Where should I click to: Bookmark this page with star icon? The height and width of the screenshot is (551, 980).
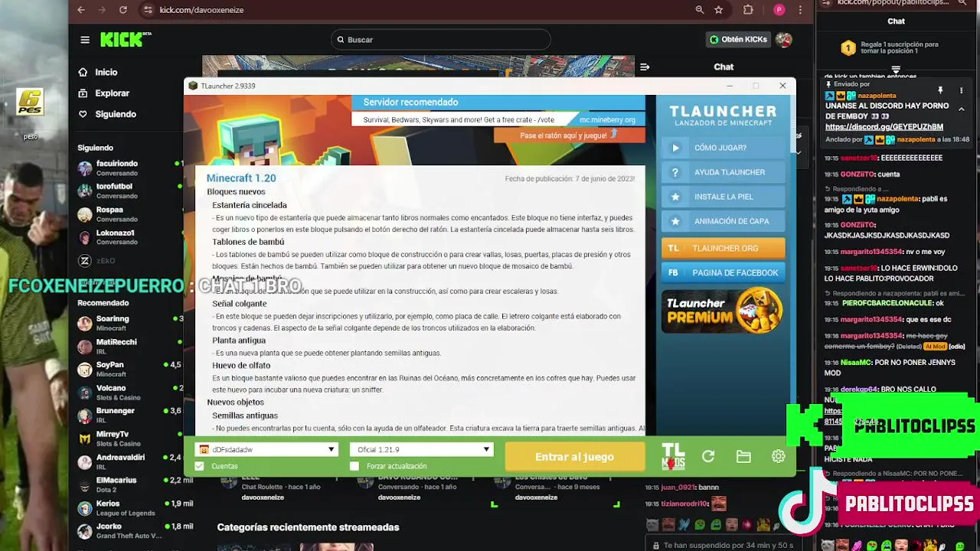tap(719, 10)
